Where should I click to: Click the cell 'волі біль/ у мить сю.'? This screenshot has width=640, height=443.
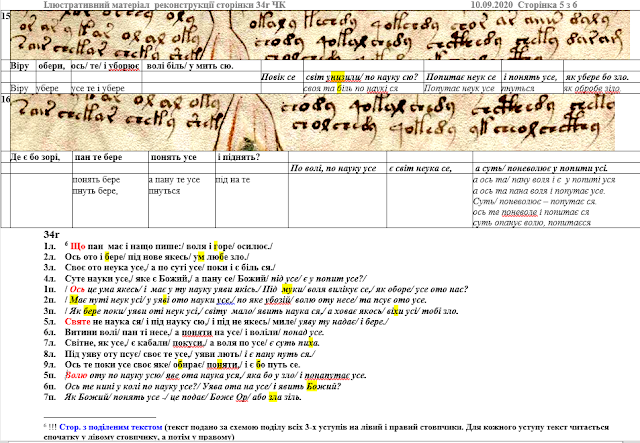tap(190, 66)
